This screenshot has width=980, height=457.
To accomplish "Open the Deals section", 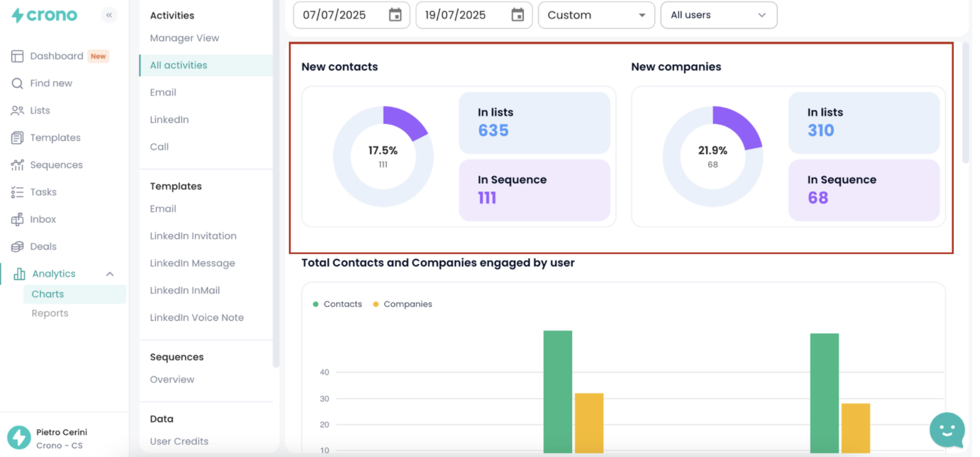I will pos(43,247).
